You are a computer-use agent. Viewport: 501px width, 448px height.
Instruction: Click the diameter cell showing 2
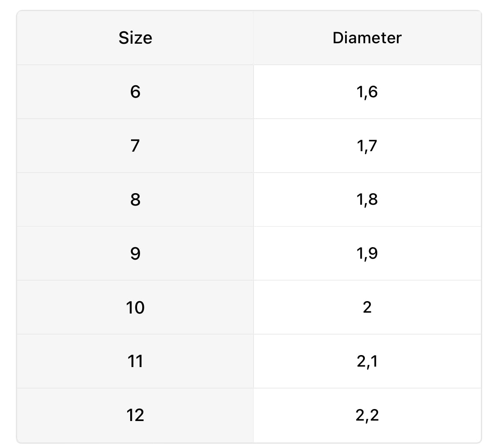click(x=367, y=308)
